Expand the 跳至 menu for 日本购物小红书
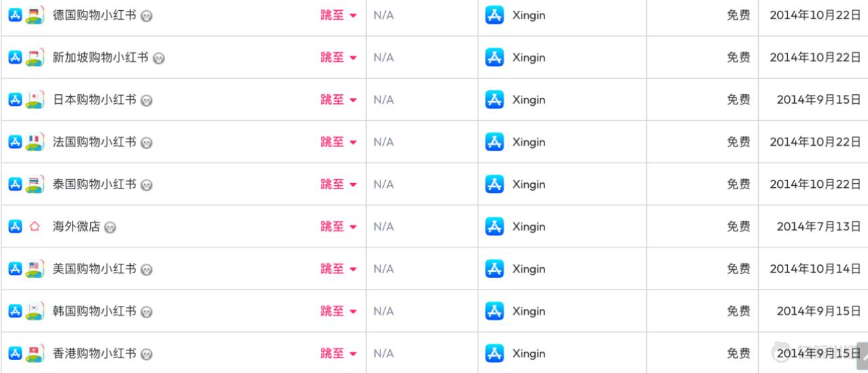Screen dimensions: 868x373 point(338,100)
